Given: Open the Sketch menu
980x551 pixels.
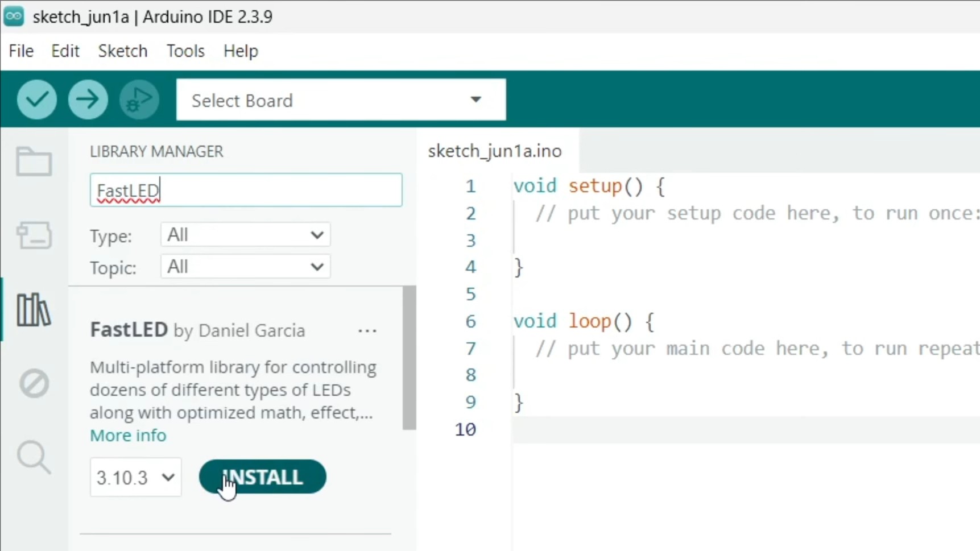Looking at the screenshot, I should (123, 51).
